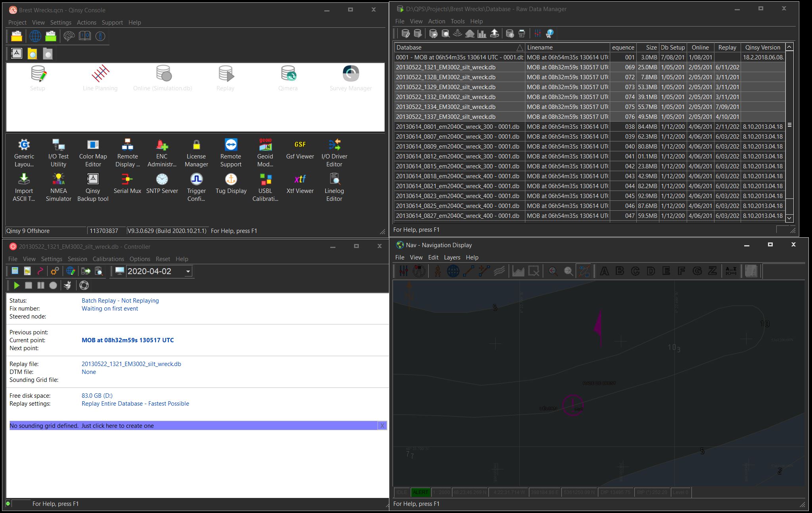This screenshot has height=513, width=812.
Task: Open the Xtf Viewer utility
Action: (x=300, y=180)
